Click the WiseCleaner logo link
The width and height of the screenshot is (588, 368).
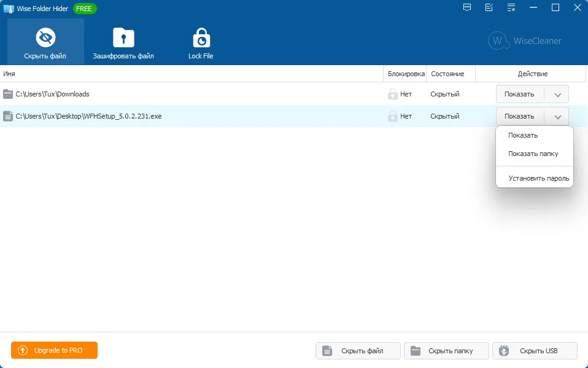(525, 41)
